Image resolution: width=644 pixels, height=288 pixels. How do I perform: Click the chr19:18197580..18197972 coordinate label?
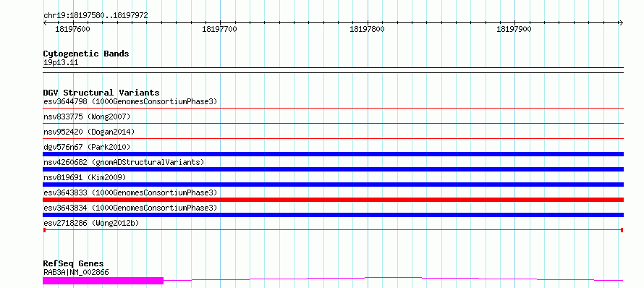tap(96, 16)
